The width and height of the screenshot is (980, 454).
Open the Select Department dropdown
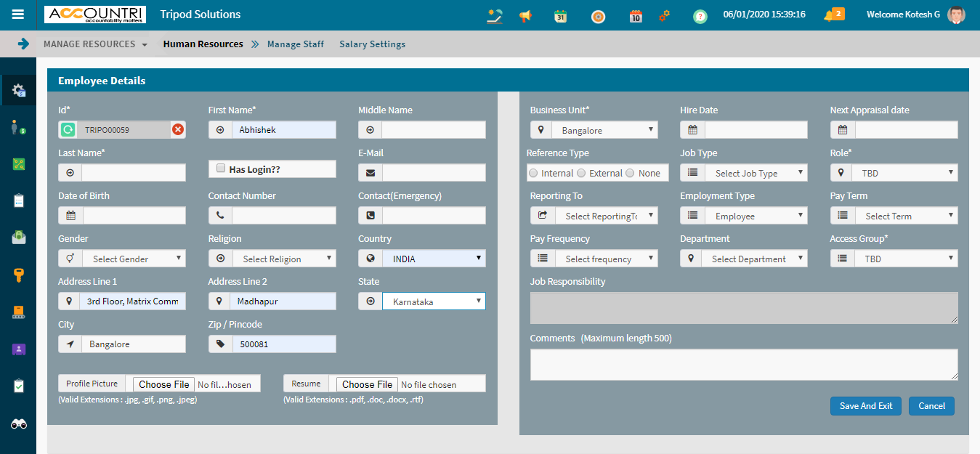click(x=755, y=259)
